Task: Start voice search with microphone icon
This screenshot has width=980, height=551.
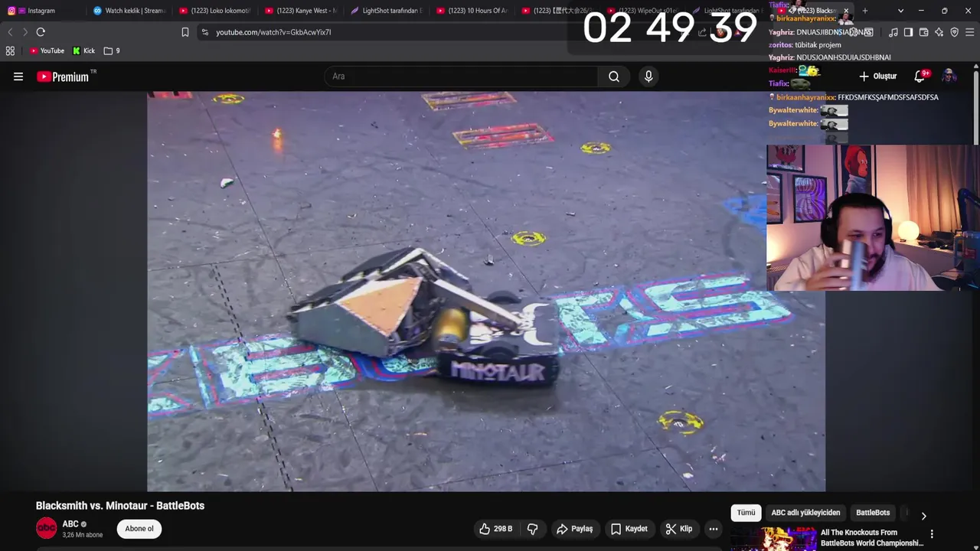Action: coord(648,77)
